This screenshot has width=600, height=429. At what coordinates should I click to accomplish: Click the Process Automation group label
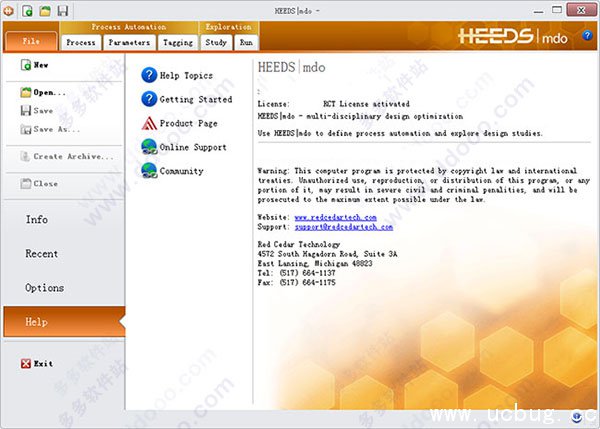point(129,27)
